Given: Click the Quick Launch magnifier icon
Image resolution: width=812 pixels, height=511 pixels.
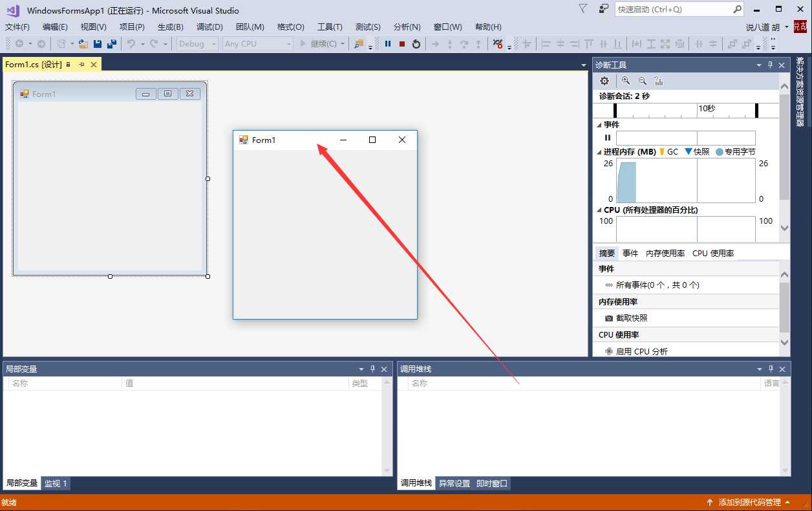Looking at the screenshot, I should [x=738, y=10].
